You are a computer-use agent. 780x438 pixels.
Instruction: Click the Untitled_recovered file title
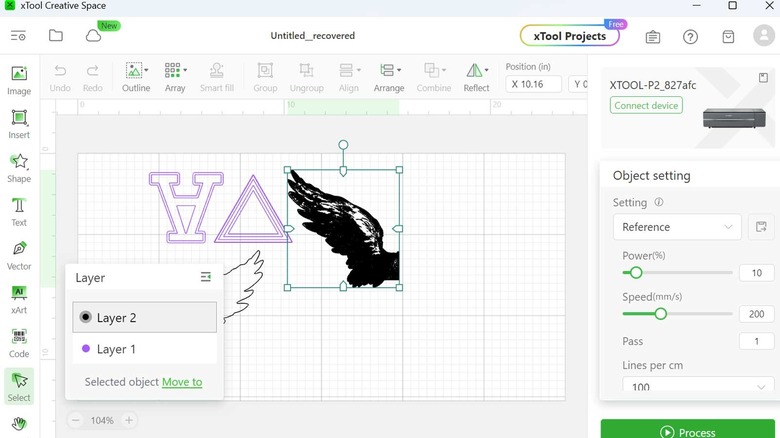coord(312,36)
